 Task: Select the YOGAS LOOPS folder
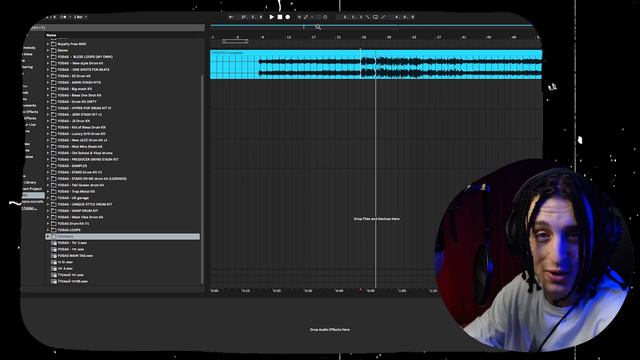coord(69,230)
